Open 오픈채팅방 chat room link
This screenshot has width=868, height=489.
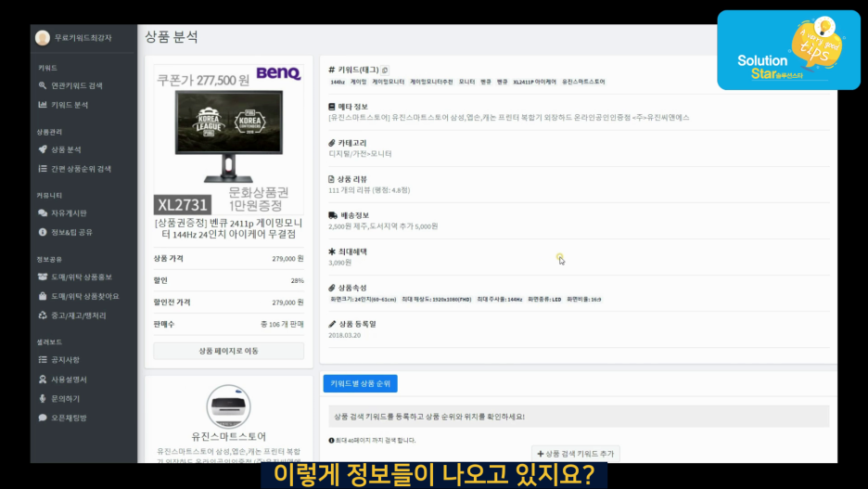(69, 418)
